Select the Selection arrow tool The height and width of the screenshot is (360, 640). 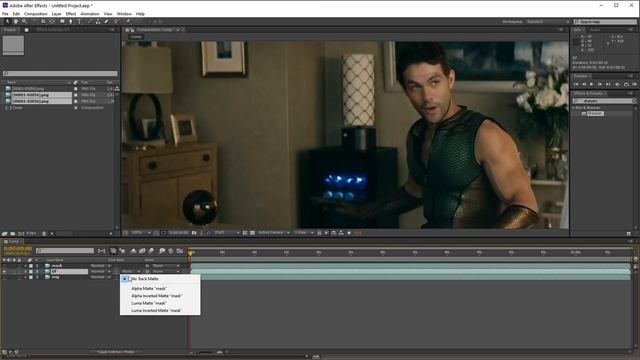(x=7, y=22)
